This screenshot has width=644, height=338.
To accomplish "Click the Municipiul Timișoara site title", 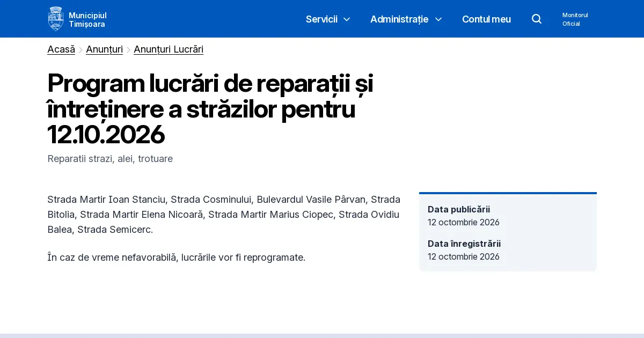I will tap(87, 20).
